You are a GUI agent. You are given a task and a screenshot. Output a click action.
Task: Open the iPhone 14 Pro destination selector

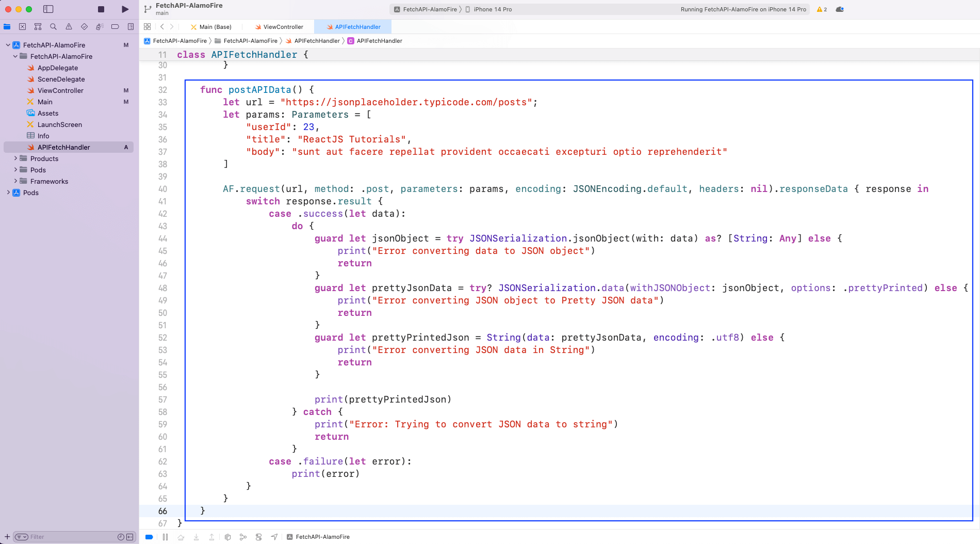492,9
